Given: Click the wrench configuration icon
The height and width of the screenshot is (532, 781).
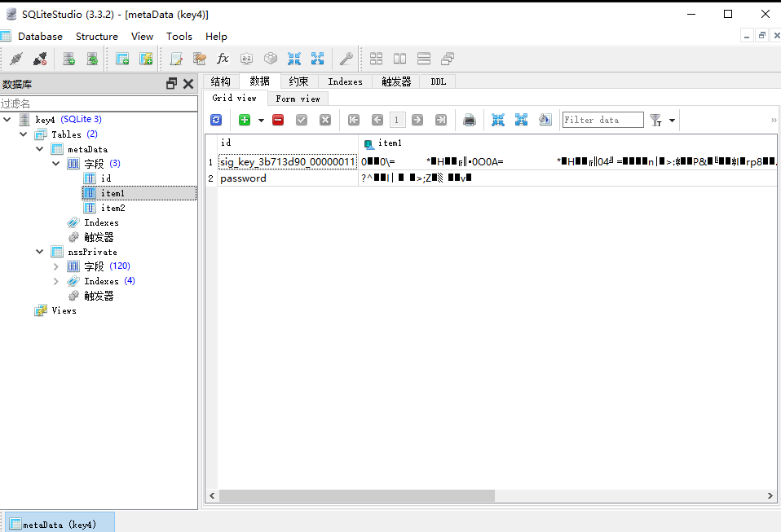Looking at the screenshot, I should pos(346,59).
